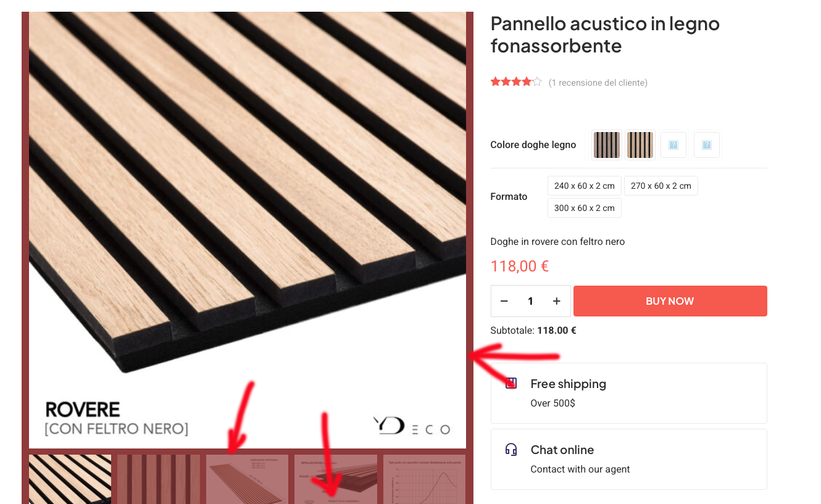Image resolution: width=821 pixels, height=504 pixels.
Task: Select the acoustic graph chart thumbnail
Action: pyautogui.click(x=424, y=479)
